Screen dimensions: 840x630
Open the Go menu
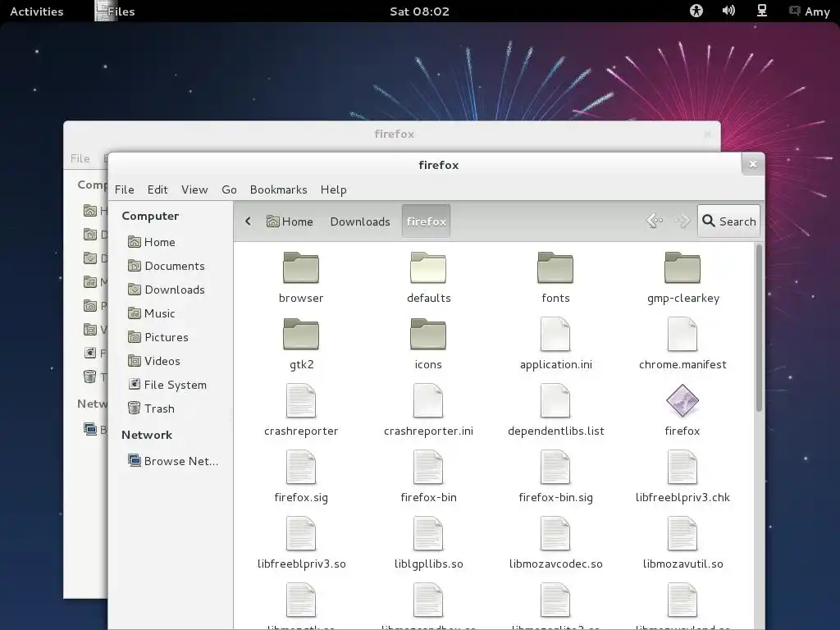[x=230, y=189]
